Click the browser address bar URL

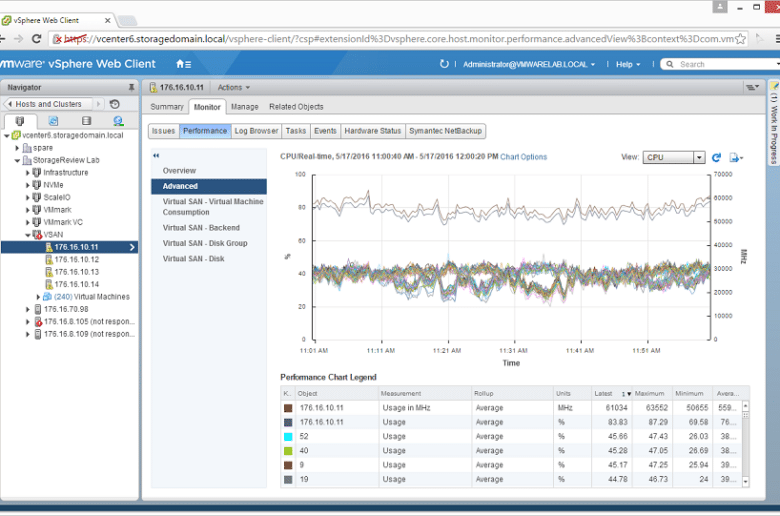point(398,39)
